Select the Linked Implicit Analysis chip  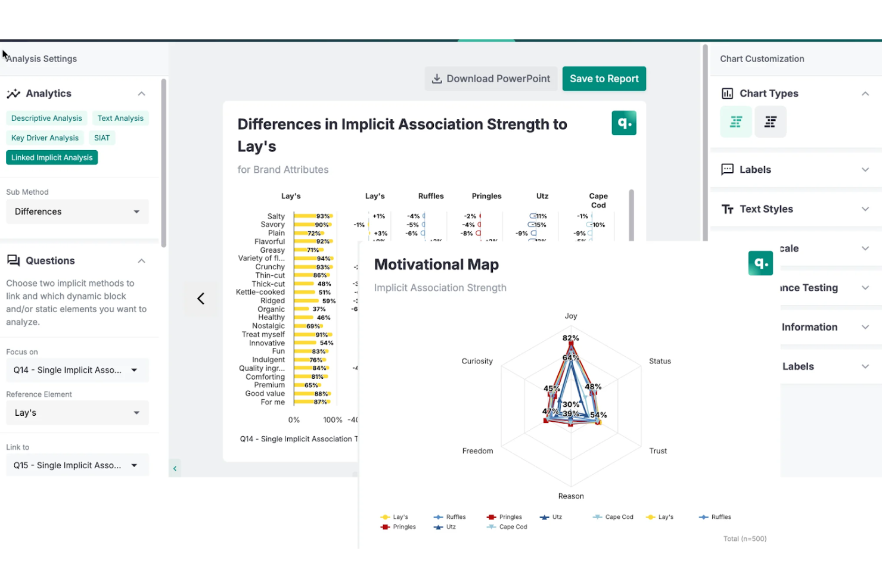pos(52,157)
